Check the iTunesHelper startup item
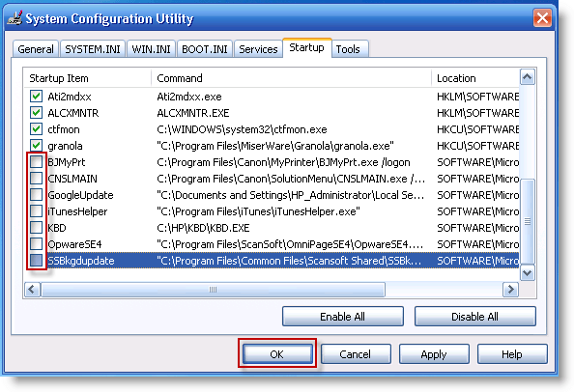Viewport: 574px width, 392px height. tap(36, 211)
